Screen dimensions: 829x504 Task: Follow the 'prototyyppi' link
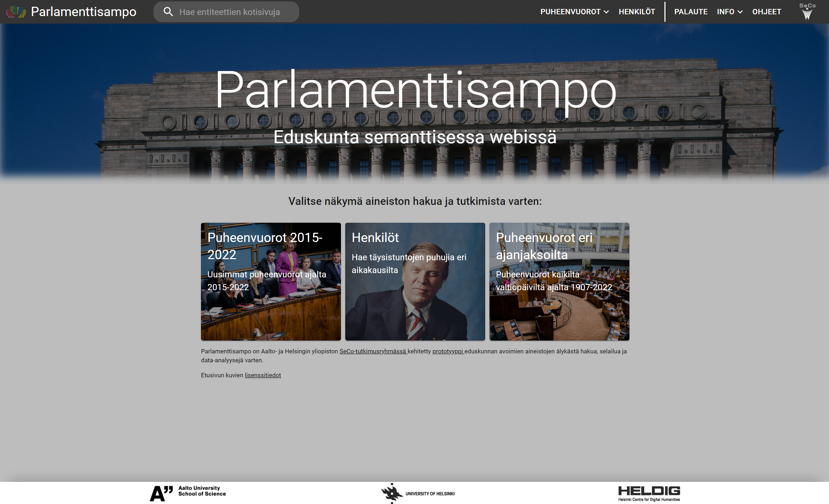[x=448, y=351]
